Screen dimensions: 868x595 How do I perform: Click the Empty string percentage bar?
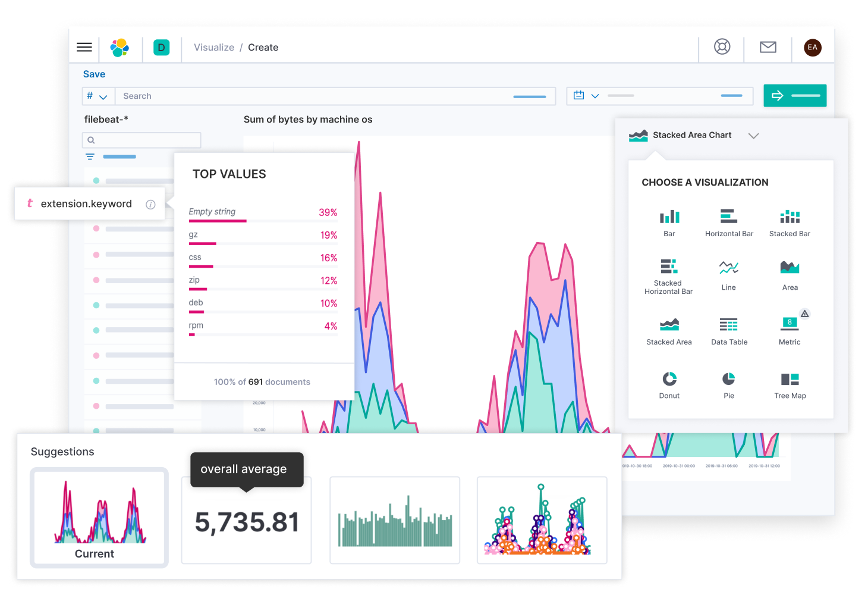217,221
